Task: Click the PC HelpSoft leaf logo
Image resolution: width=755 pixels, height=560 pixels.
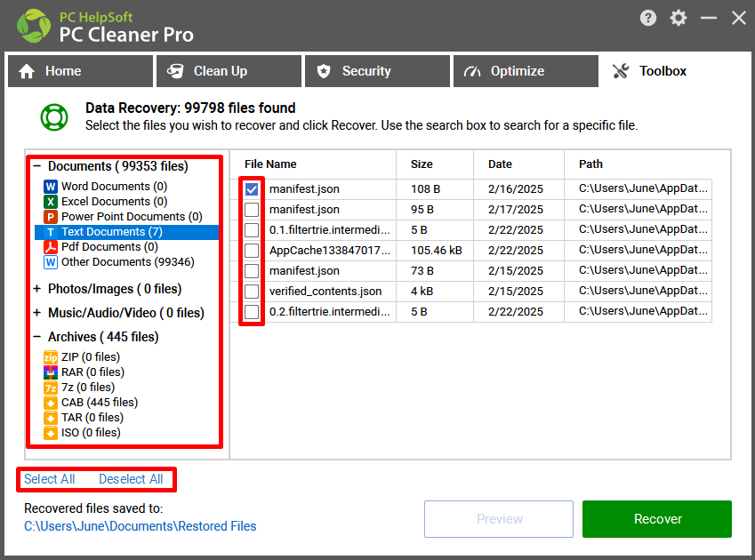Action: click(x=34, y=26)
